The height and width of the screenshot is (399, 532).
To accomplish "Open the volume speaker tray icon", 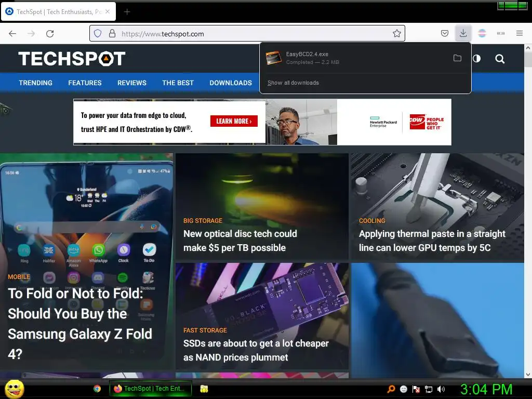I will pos(441,389).
